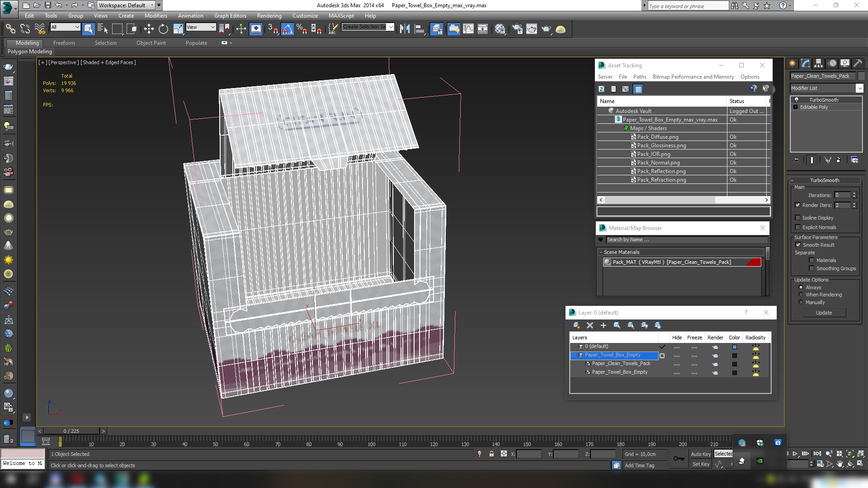Activate the Select and Rotate tool
868x488 pixels.
(163, 29)
